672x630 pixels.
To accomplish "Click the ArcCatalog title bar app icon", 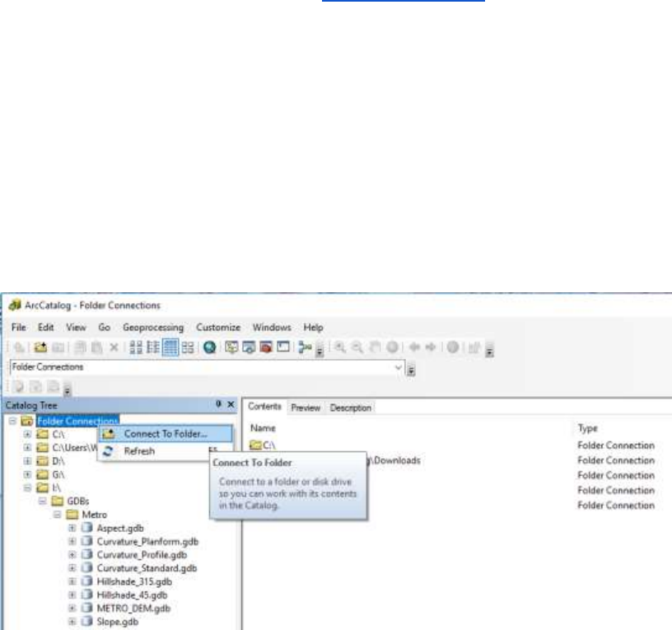I will click(x=15, y=306).
